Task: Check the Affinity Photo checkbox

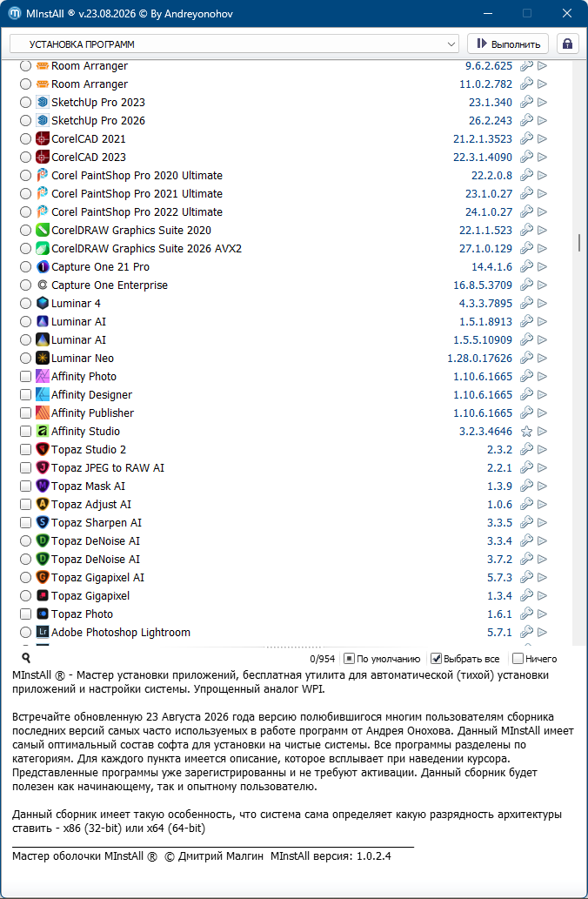Action: click(x=25, y=377)
